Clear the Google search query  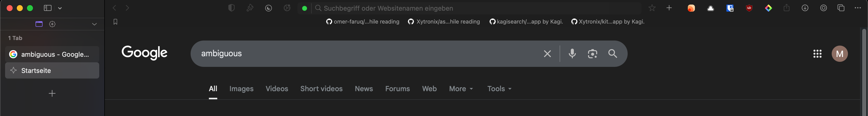547,54
